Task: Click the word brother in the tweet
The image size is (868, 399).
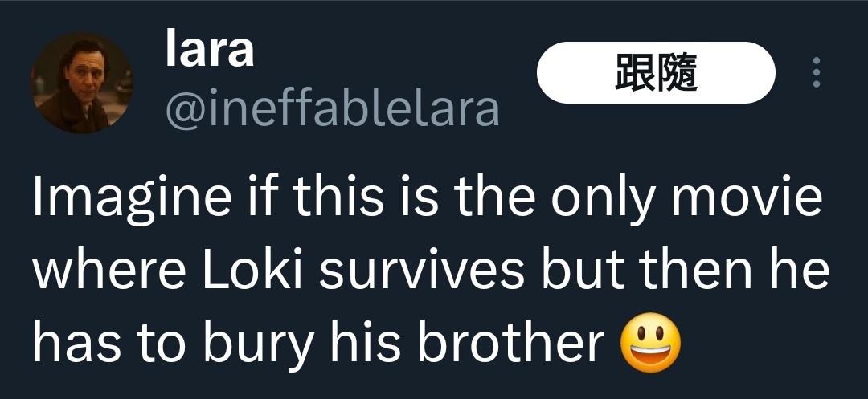Action: tap(510, 343)
